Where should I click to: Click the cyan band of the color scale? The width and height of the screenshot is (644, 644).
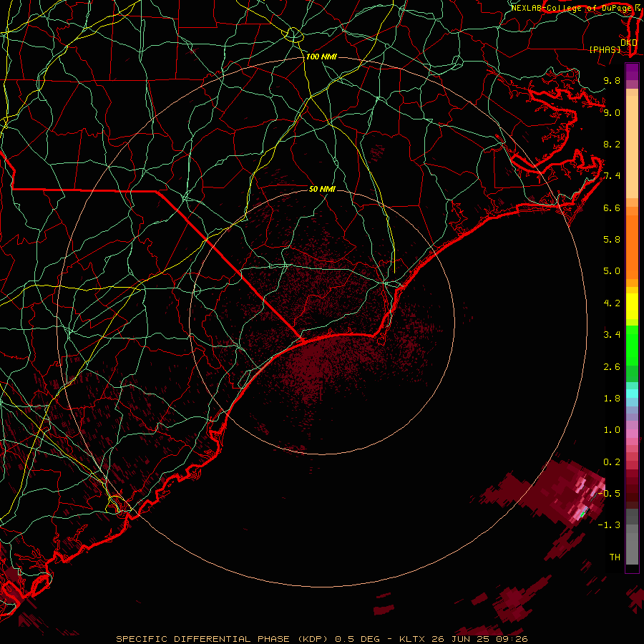pyautogui.click(x=632, y=394)
